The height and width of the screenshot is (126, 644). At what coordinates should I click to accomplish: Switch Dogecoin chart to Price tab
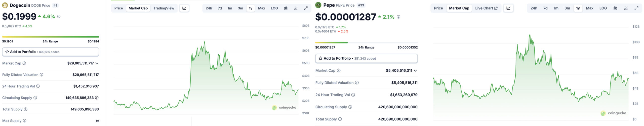pyautogui.click(x=119, y=8)
